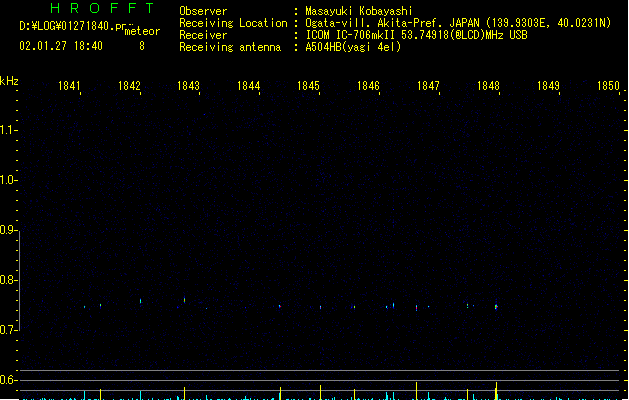Click the 1846 time axis label
629x400 pixels.
point(368,86)
